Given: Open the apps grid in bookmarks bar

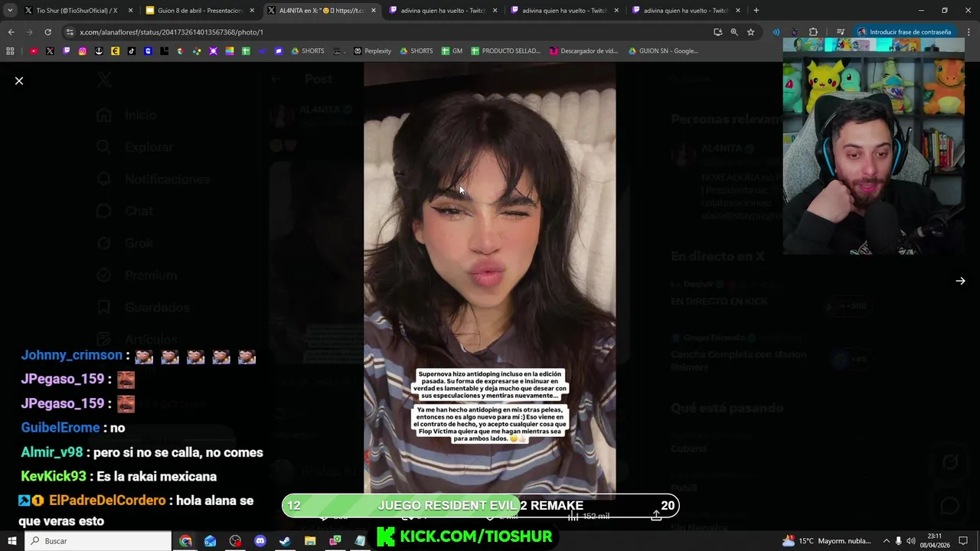Looking at the screenshot, I should (x=10, y=51).
